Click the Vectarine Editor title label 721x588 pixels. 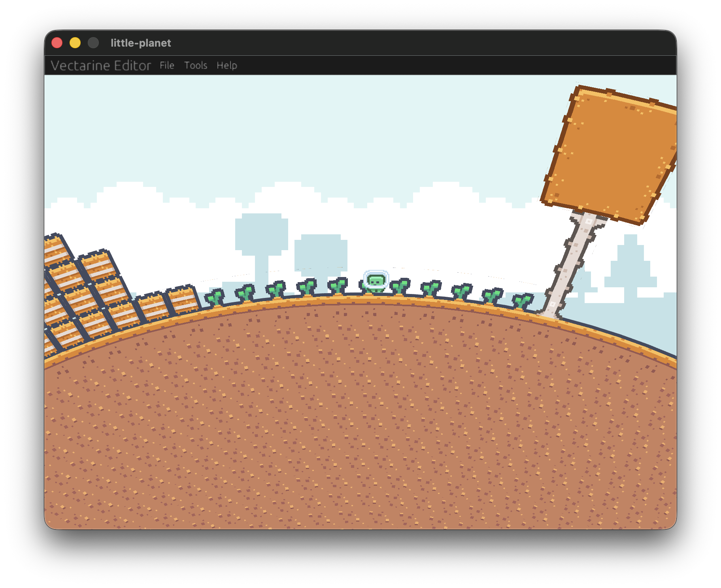[101, 65]
